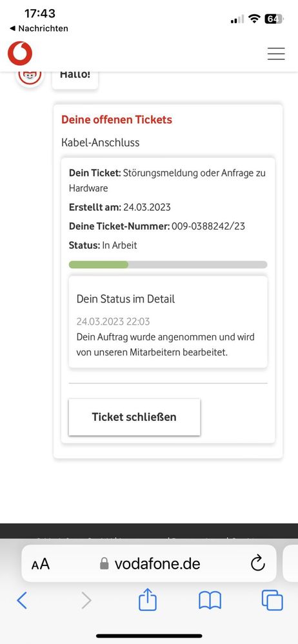This screenshot has height=644, width=298.
Task: Tap the Deine offenen Tickets heading
Action: point(117,119)
